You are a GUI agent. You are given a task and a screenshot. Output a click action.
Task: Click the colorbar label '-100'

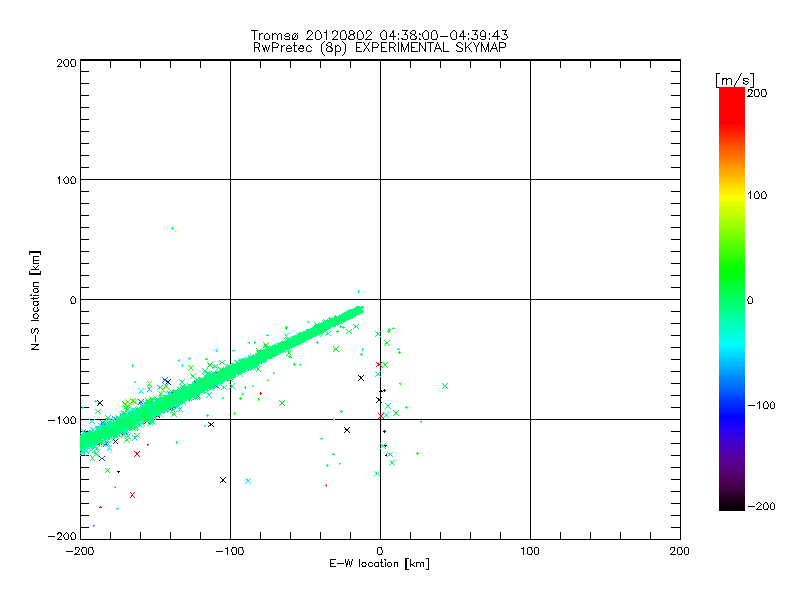pos(761,406)
